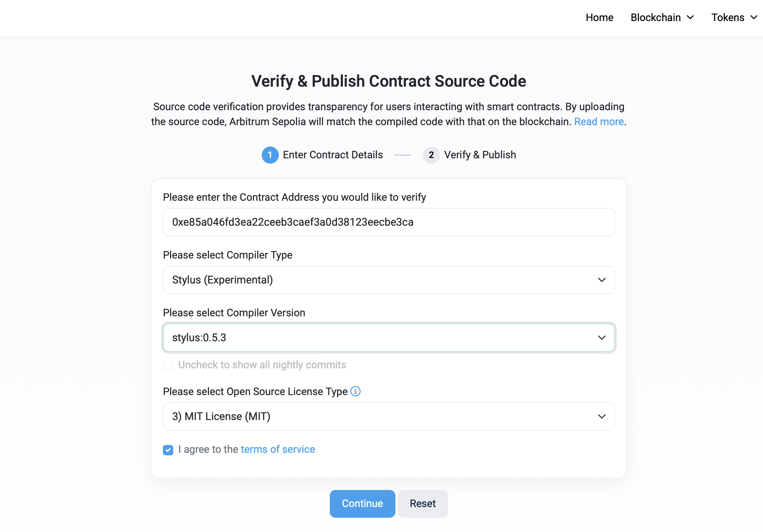
Task: Open the Blockchain menu
Action: coord(656,17)
